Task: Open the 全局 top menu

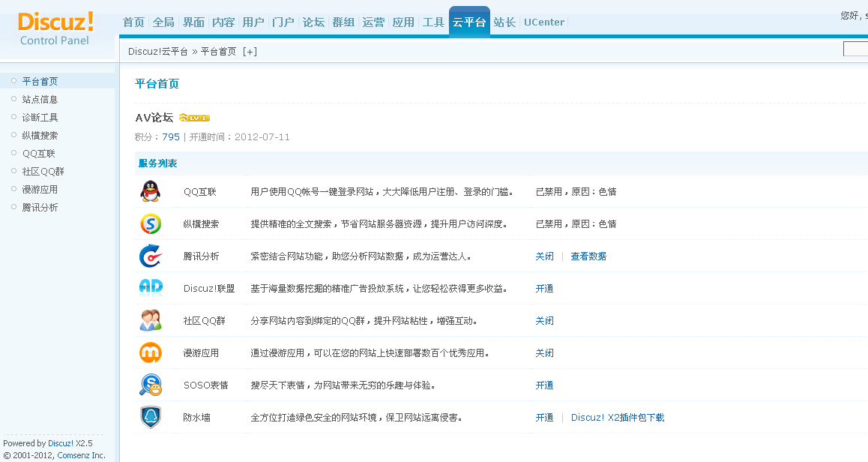Action: pos(163,22)
